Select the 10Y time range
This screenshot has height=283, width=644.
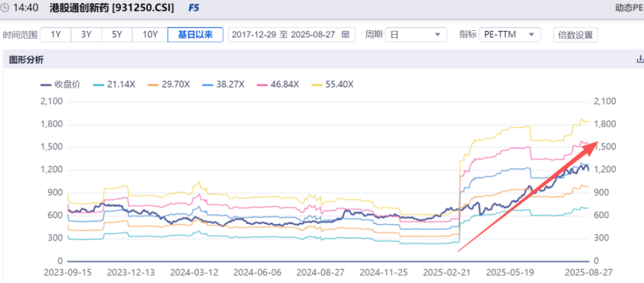pos(150,34)
